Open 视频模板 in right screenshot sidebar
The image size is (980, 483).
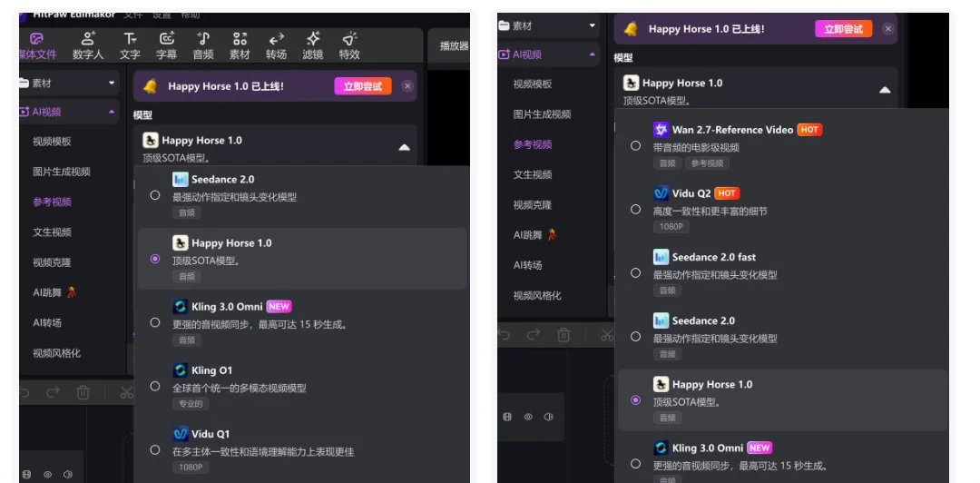pyautogui.click(x=533, y=84)
